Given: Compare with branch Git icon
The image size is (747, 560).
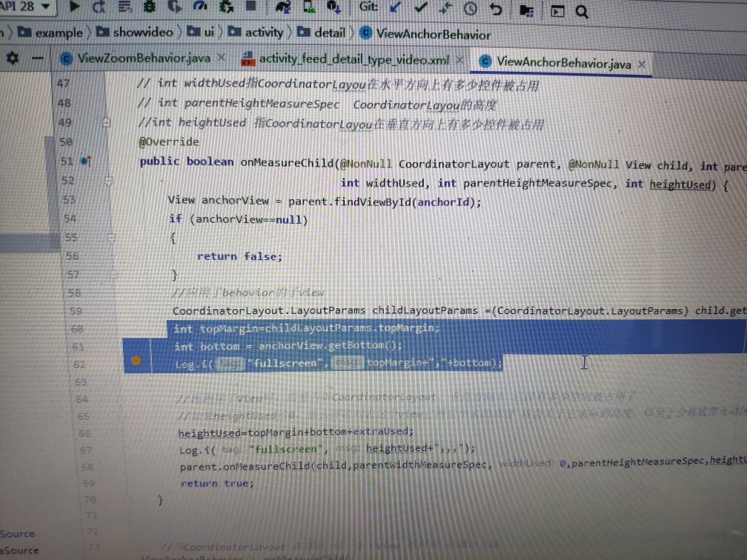Looking at the screenshot, I should point(445,9).
